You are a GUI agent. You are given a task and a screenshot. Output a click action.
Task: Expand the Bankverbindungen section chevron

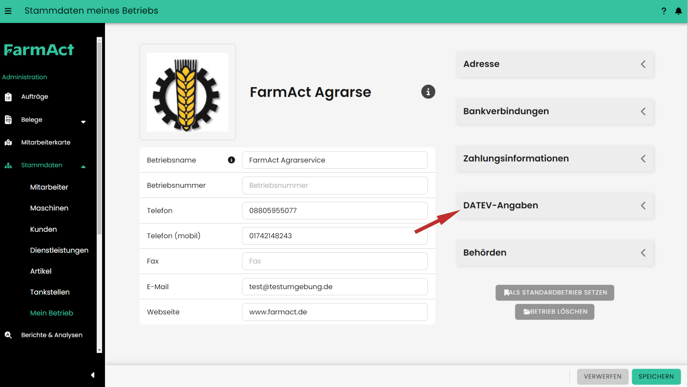coord(643,111)
